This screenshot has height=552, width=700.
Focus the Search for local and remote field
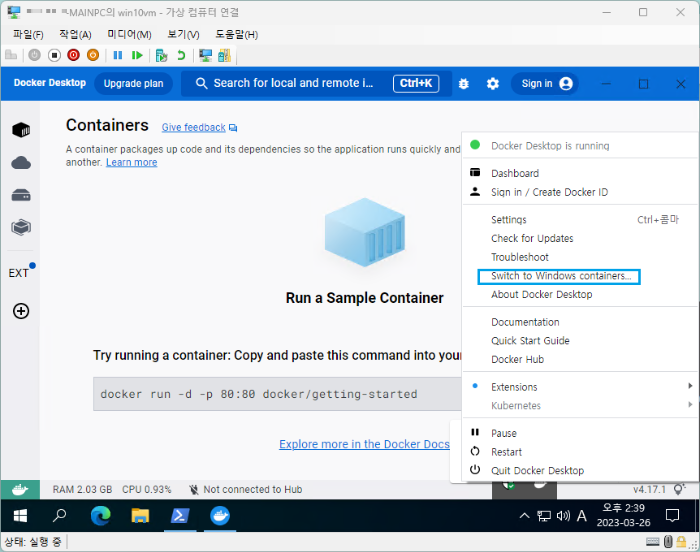[x=317, y=84]
